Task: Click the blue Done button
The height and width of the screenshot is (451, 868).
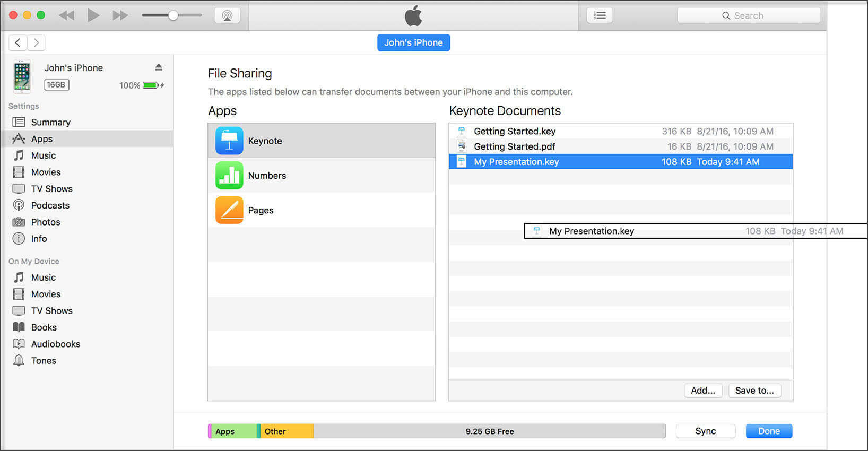Action: click(x=769, y=431)
